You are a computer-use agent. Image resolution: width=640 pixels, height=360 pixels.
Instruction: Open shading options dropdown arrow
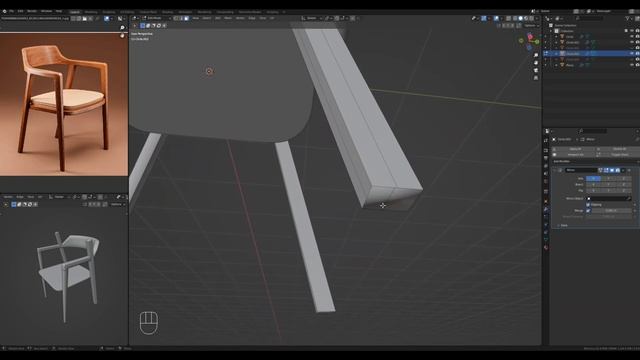coord(536,18)
